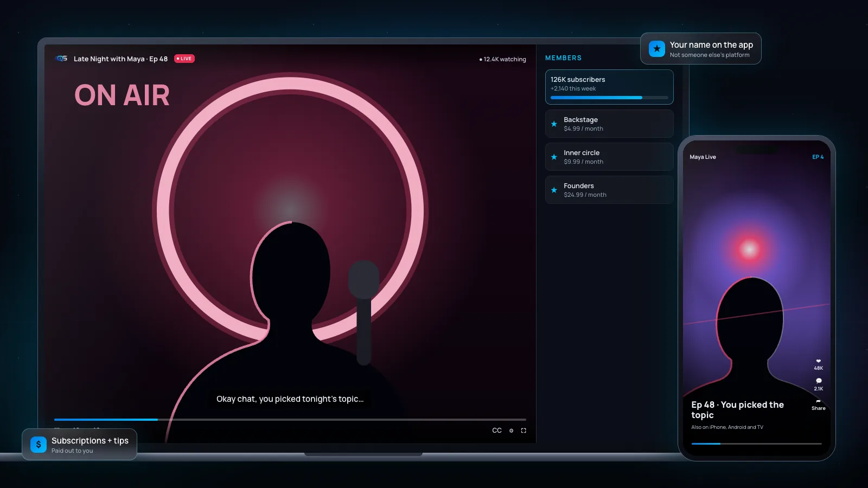This screenshot has width=868, height=488.
Task: Click the Late Night with Maya · Ep 48 title
Action: tap(120, 59)
